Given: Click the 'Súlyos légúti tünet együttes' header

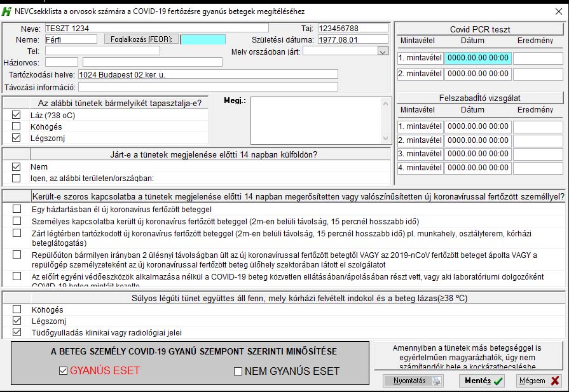Looking at the screenshot, I should click(x=299, y=298).
